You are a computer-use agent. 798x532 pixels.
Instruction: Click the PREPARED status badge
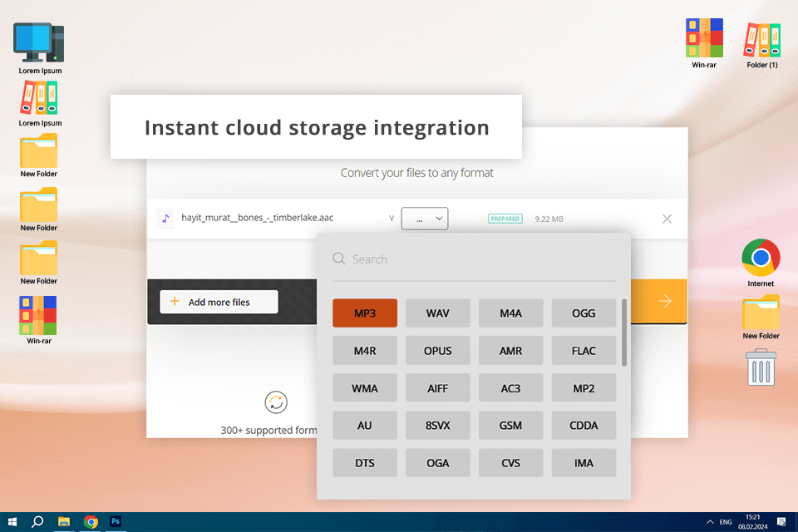click(505, 219)
